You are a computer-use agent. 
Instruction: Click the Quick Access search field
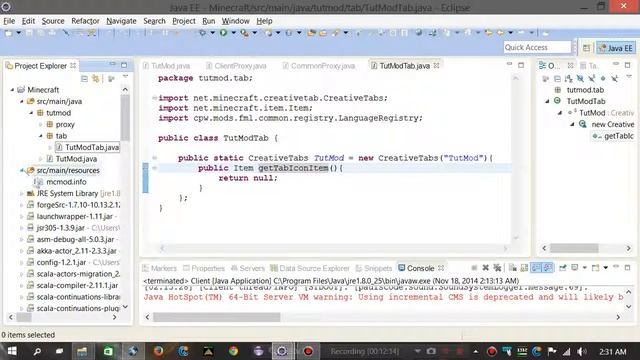(x=537, y=47)
